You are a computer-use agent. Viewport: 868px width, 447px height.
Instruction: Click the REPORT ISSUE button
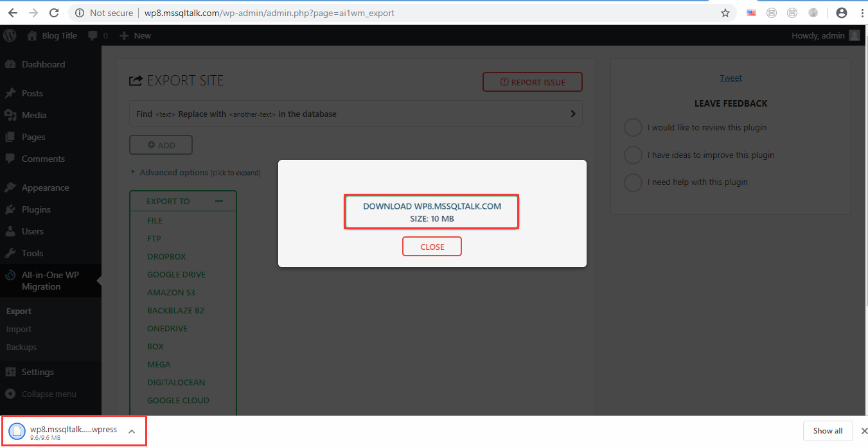click(533, 82)
